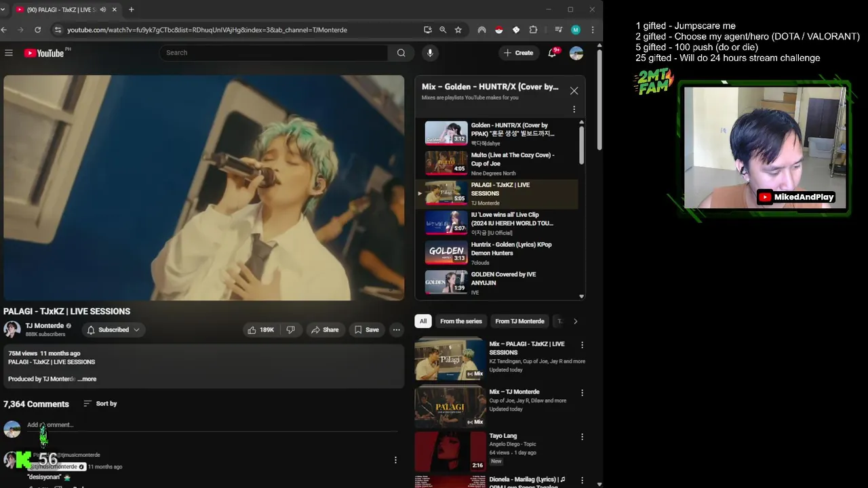Image resolution: width=868 pixels, height=488 pixels.
Task: Select the All filter chip
Action: pyautogui.click(x=423, y=321)
